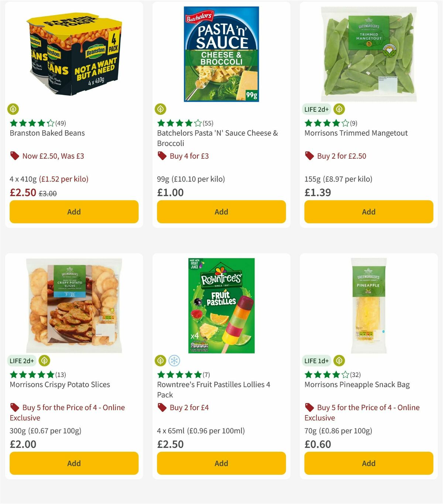Viewport: 443px width, 504px height.
Task: Open the (32) reviews for the Pineapple Snack Bag
Action: tap(356, 374)
